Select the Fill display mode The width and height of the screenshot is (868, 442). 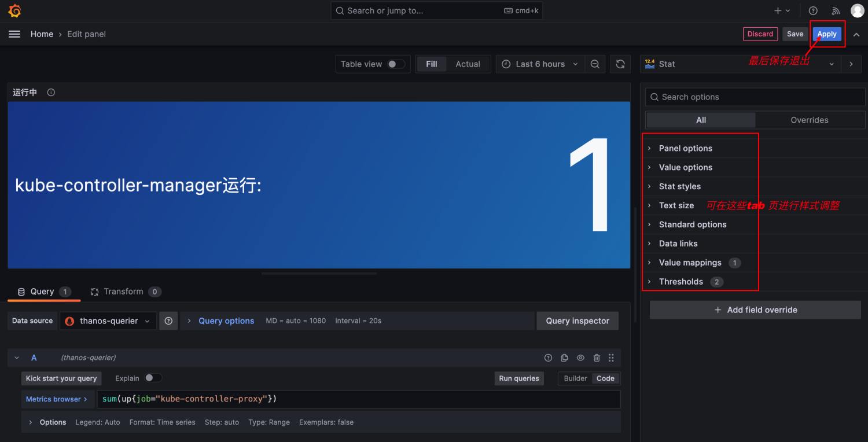coord(432,64)
